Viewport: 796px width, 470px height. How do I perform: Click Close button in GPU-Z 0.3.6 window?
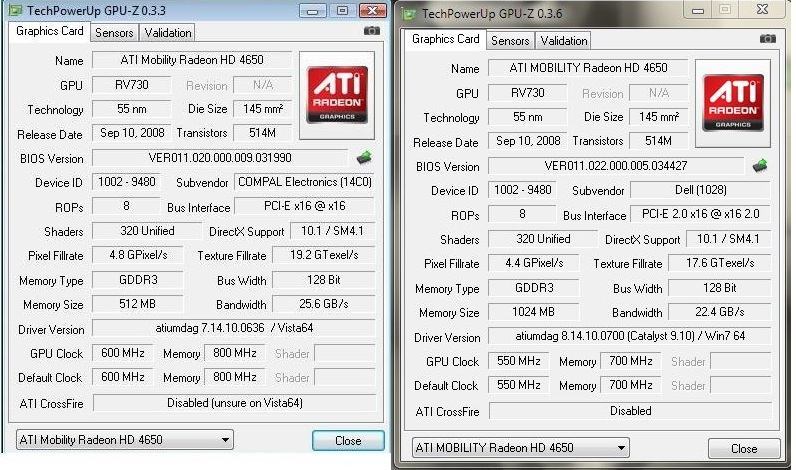tap(744, 449)
